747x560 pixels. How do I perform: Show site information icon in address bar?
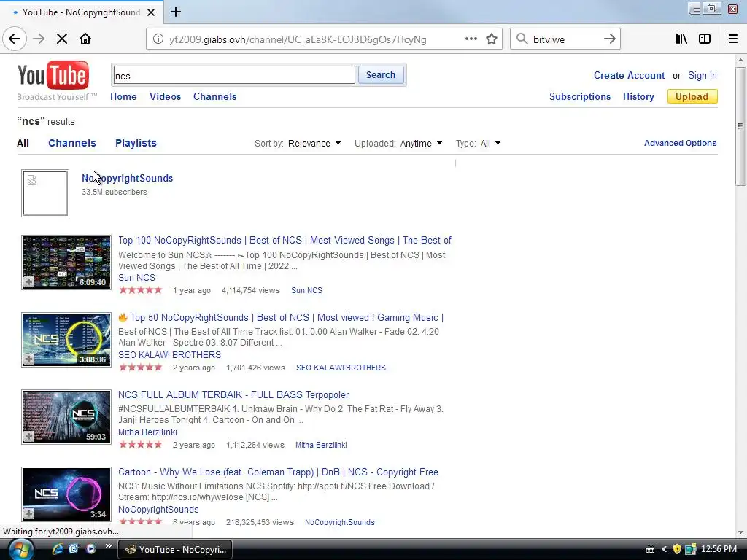click(x=158, y=39)
